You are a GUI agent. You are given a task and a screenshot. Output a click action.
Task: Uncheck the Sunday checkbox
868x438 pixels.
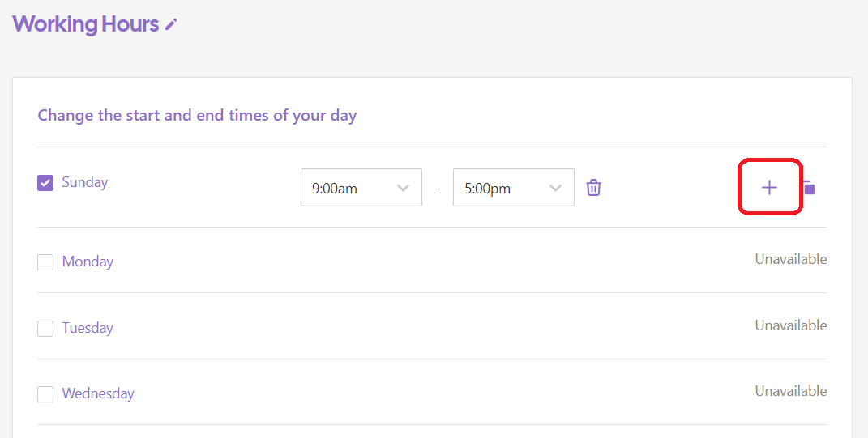point(45,183)
